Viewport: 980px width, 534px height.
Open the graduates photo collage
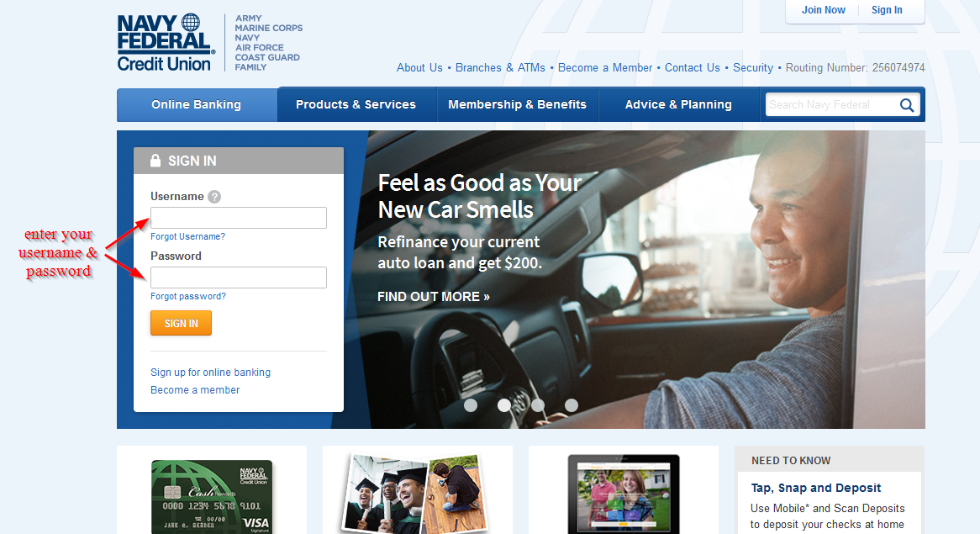pos(414,494)
